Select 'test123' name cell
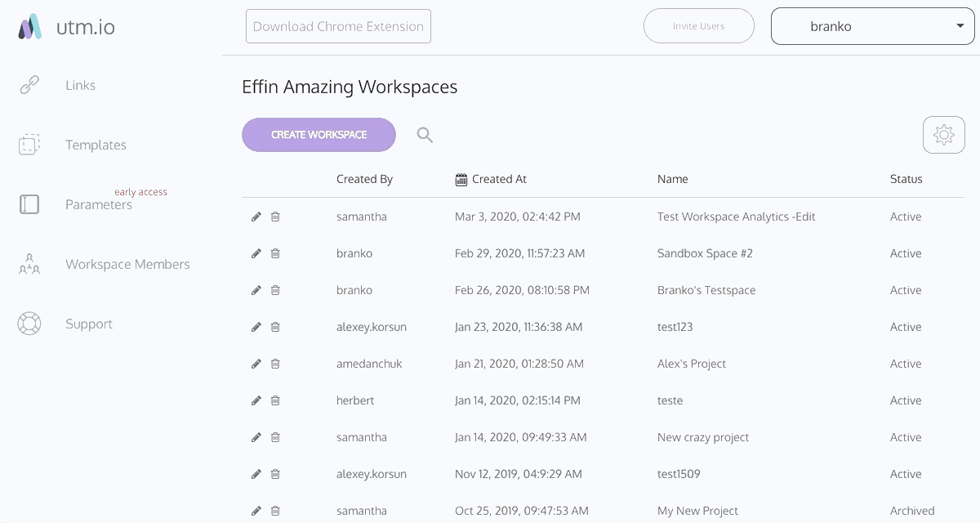This screenshot has height=523, width=980. click(675, 327)
